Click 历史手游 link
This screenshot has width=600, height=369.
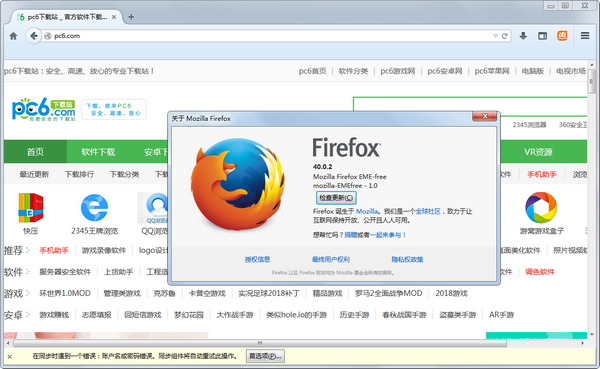tap(354, 315)
